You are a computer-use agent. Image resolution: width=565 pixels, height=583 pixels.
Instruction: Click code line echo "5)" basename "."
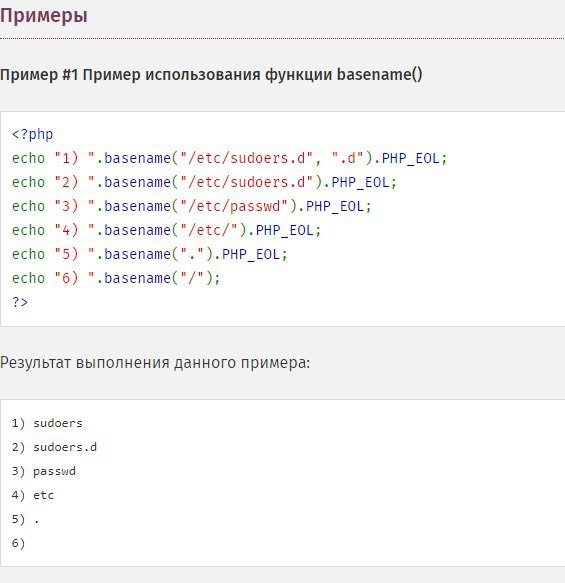150,254
